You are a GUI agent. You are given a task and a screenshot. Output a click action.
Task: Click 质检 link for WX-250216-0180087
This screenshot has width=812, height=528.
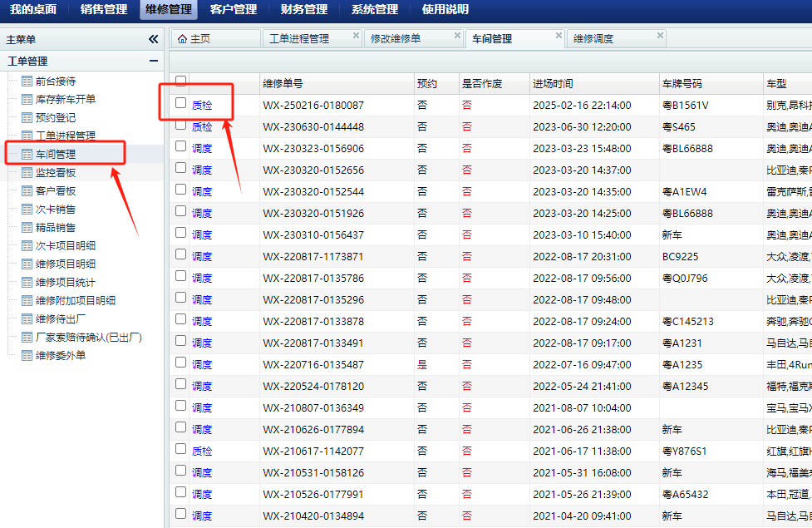[x=202, y=106]
